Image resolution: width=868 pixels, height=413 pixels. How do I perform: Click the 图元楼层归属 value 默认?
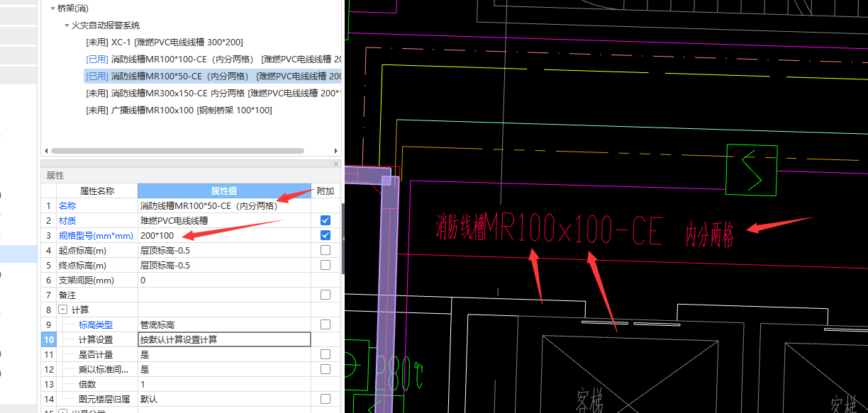click(x=224, y=399)
